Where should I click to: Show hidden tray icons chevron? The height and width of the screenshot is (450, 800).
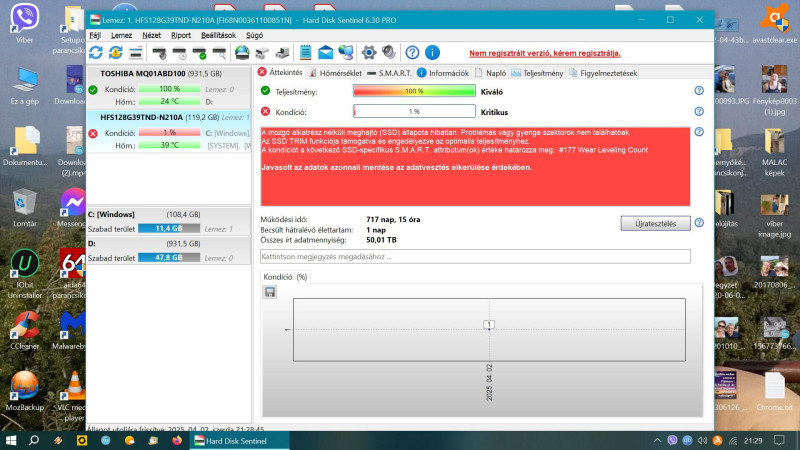point(657,440)
